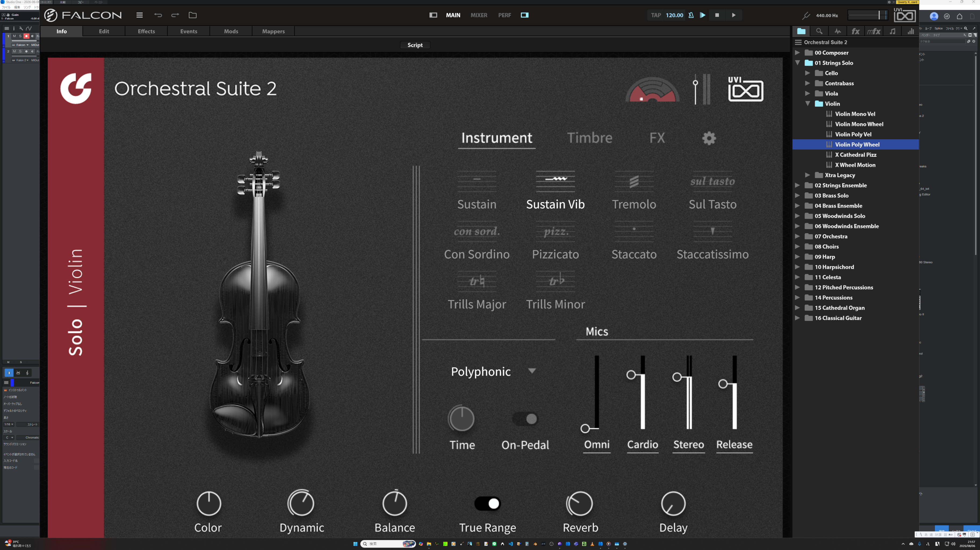Toggle the Release mic label on/off

(734, 445)
